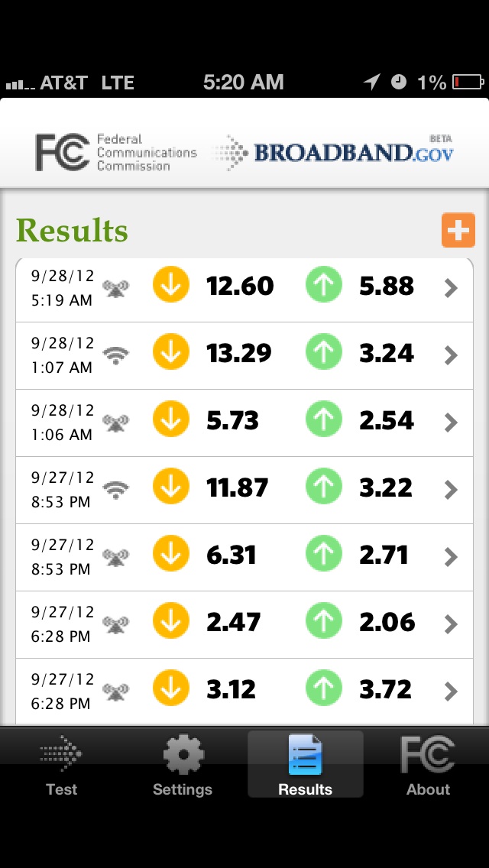
Task: Tap download arrow icon for 12.60 result
Action: pos(171,284)
